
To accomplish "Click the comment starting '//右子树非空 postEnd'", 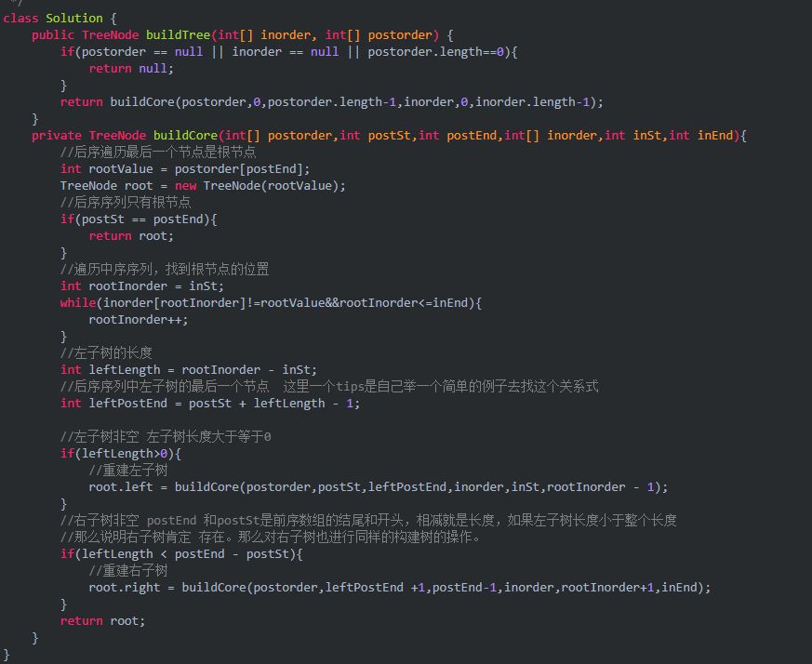I will pos(368,521).
